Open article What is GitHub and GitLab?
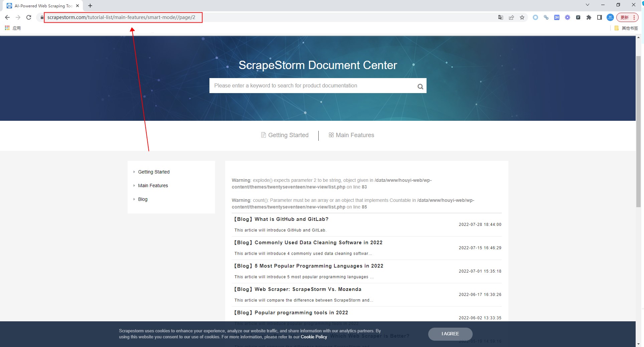This screenshot has width=644, height=347. [281, 219]
